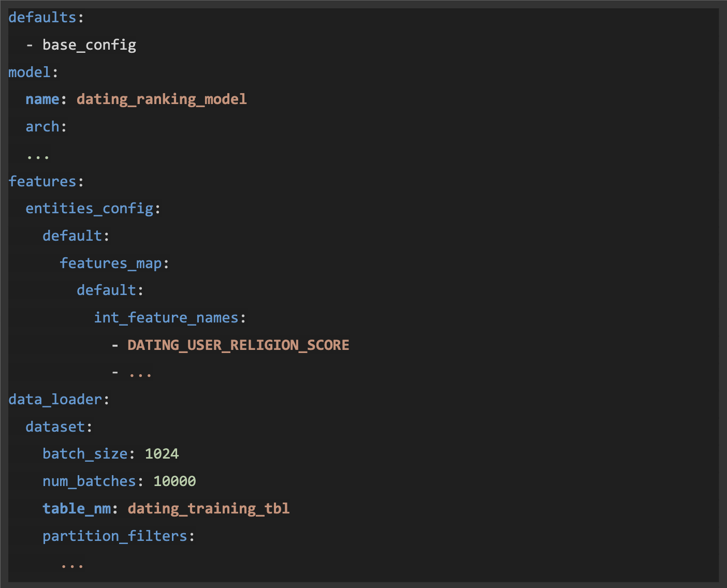This screenshot has height=588, width=727.
Task: Click the features_map key
Action: [111, 263]
